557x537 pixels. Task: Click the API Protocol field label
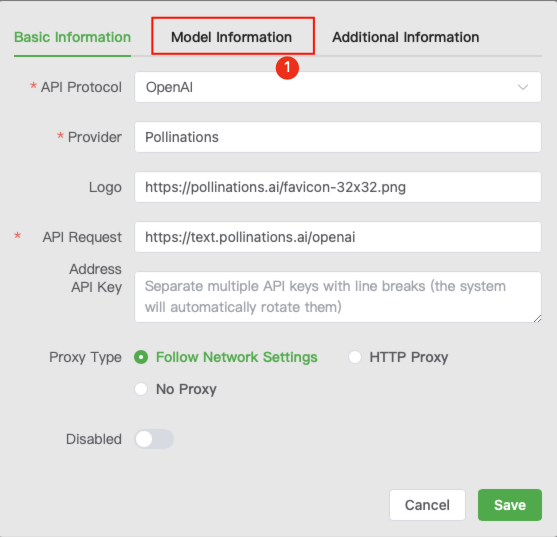(x=81, y=87)
